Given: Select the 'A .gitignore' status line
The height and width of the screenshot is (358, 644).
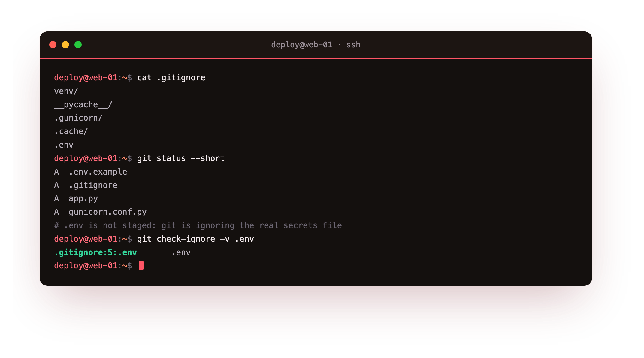Looking at the screenshot, I should click(86, 185).
